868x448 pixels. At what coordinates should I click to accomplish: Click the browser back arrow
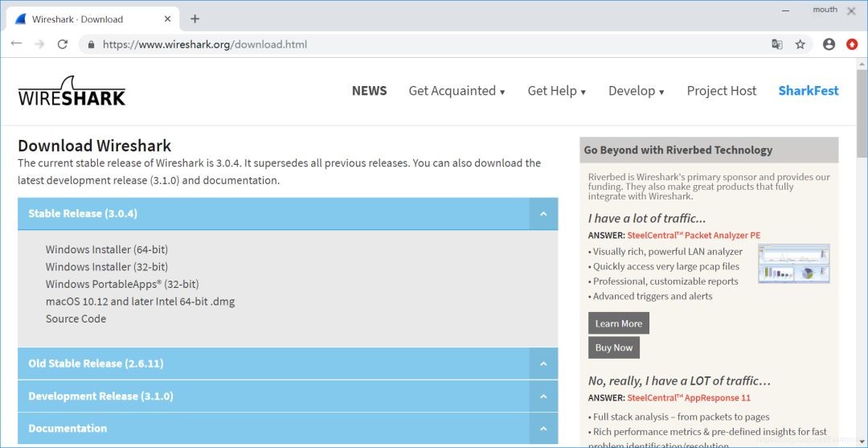[x=16, y=43]
